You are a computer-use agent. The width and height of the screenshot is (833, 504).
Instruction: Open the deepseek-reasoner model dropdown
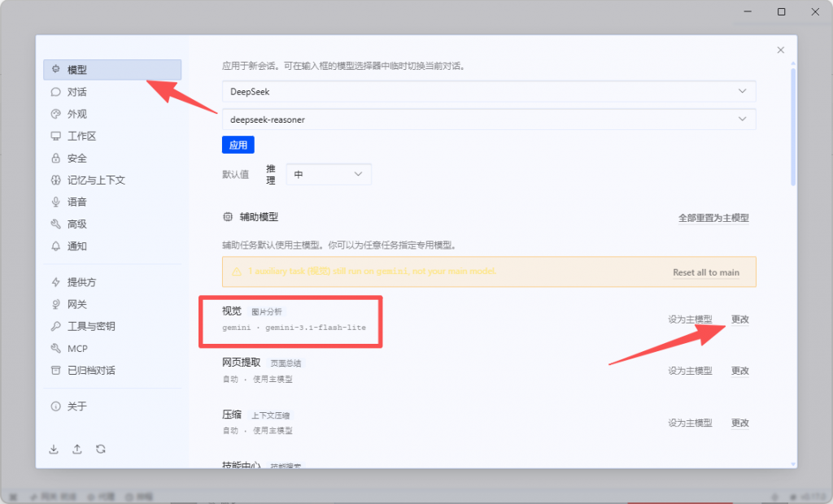pyautogui.click(x=489, y=119)
